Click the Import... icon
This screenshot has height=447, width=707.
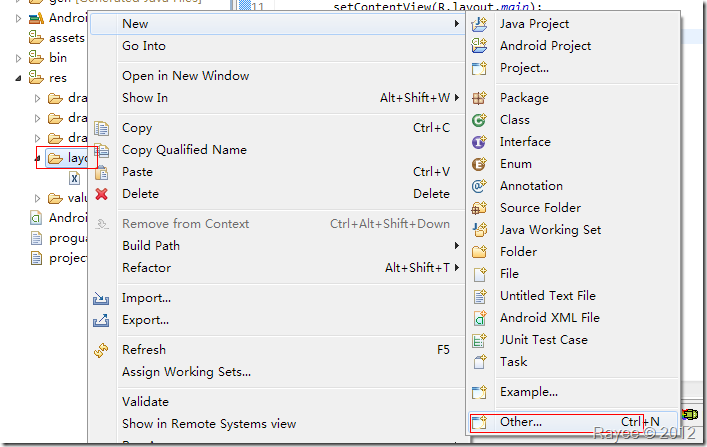click(x=101, y=298)
